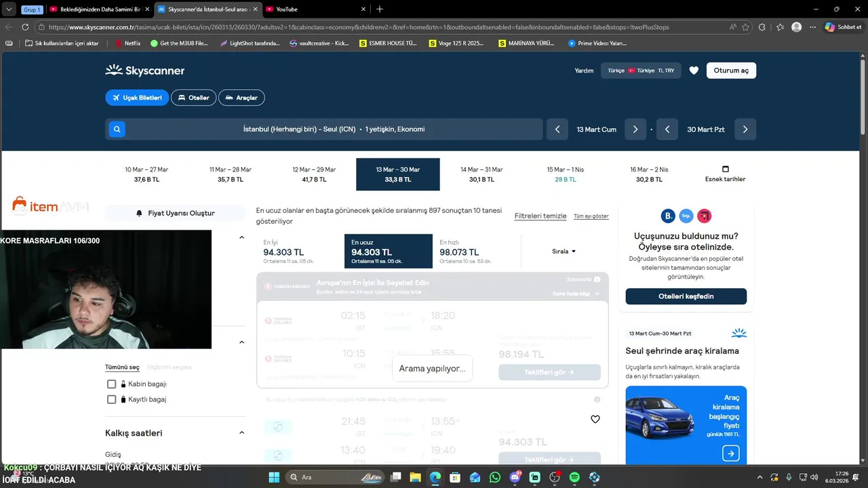Open Copilot Sohbet et button
Screen dimensions: 868x488
coord(843,27)
